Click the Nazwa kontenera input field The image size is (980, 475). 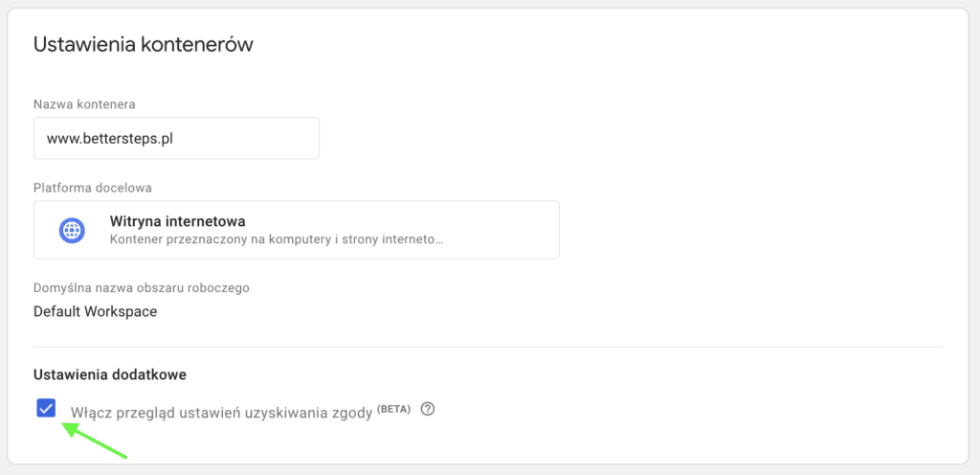click(x=176, y=138)
